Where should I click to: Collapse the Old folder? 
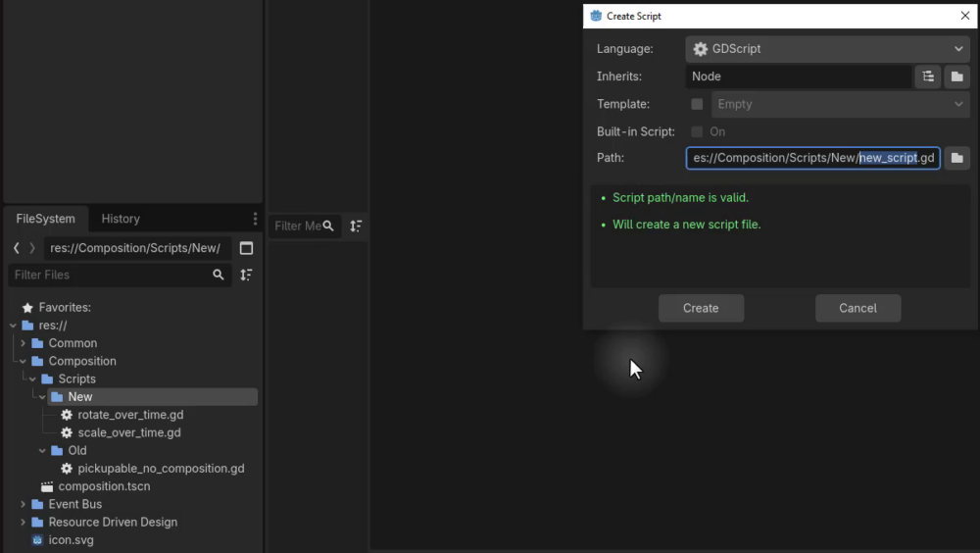(42, 450)
